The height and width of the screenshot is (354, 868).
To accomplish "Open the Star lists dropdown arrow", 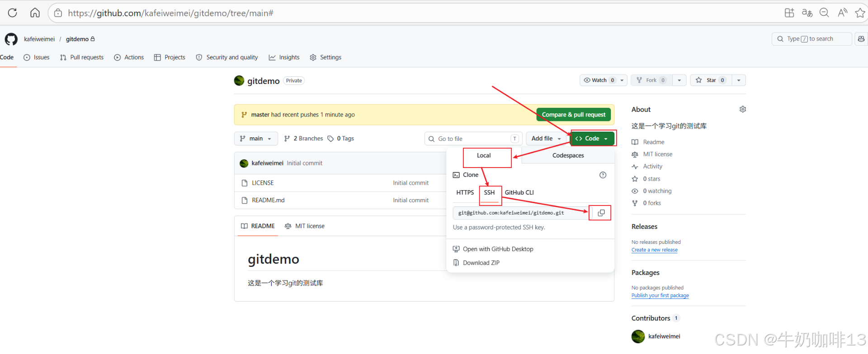I will (x=739, y=80).
